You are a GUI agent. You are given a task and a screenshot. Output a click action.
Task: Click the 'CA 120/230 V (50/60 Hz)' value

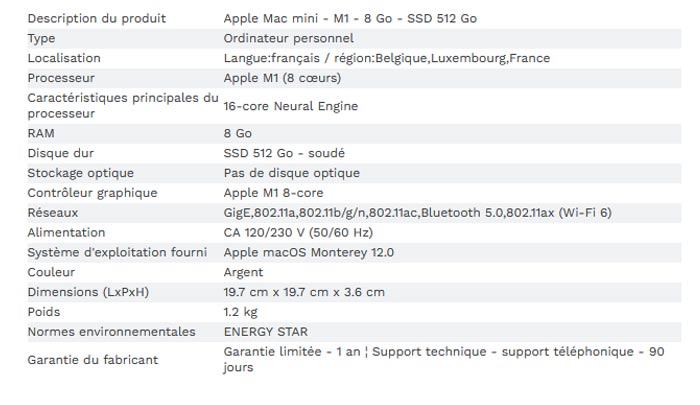pos(298,233)
